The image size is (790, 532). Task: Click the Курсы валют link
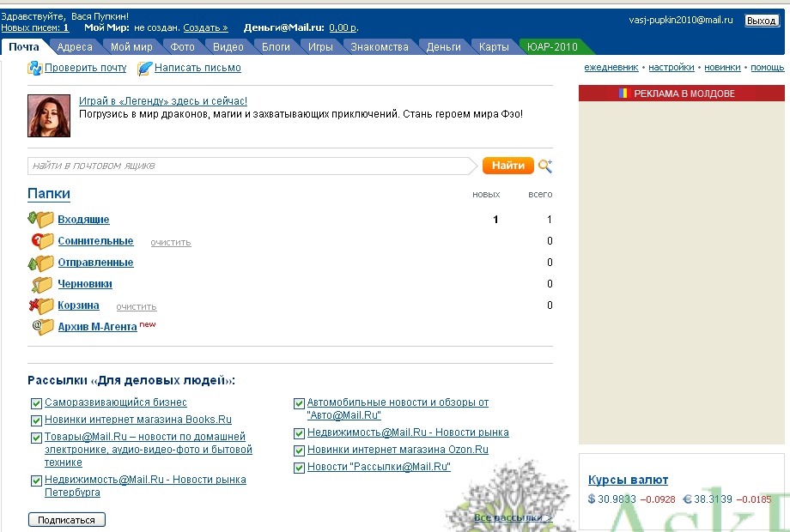(x=629, y=480)
